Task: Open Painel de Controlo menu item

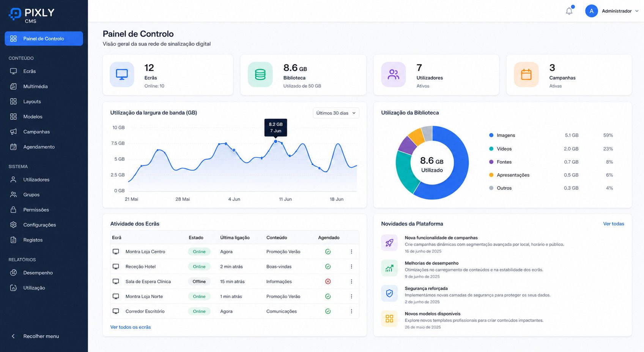Action: click(44, 38)
